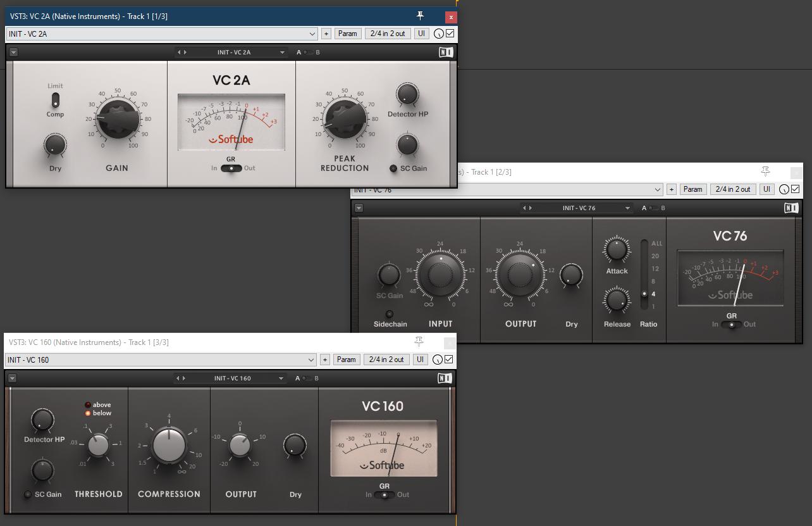Click the wet/dry mix knob icon in VC 76 toolbar
812x526 pixels.
(784, 189)
